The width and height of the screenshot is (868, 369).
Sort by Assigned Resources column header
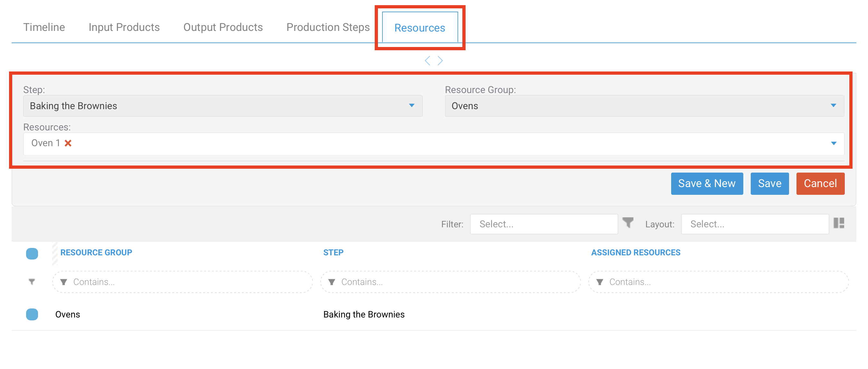tap(635, 252)
